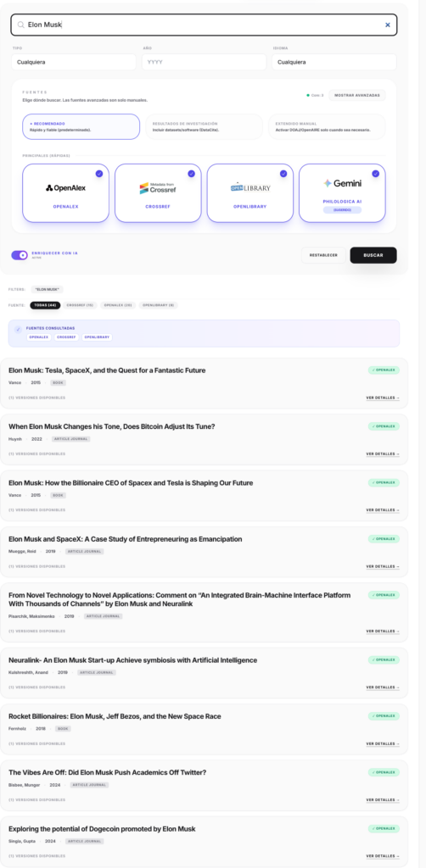Select the Crossref (15) source filter tab

(81, 305)
